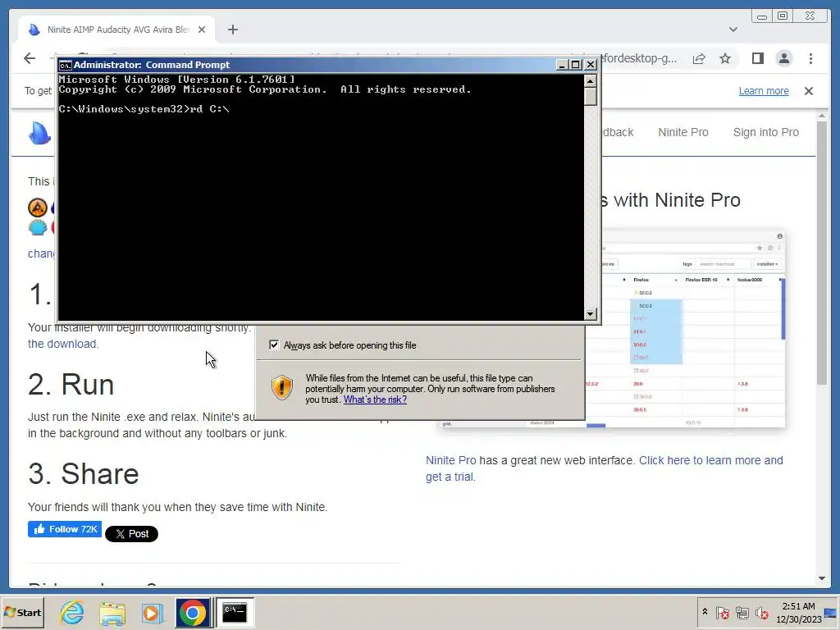Open Chrome three-dot menu
Viewport: 840px width, 630px height.
tap(810, 58)
